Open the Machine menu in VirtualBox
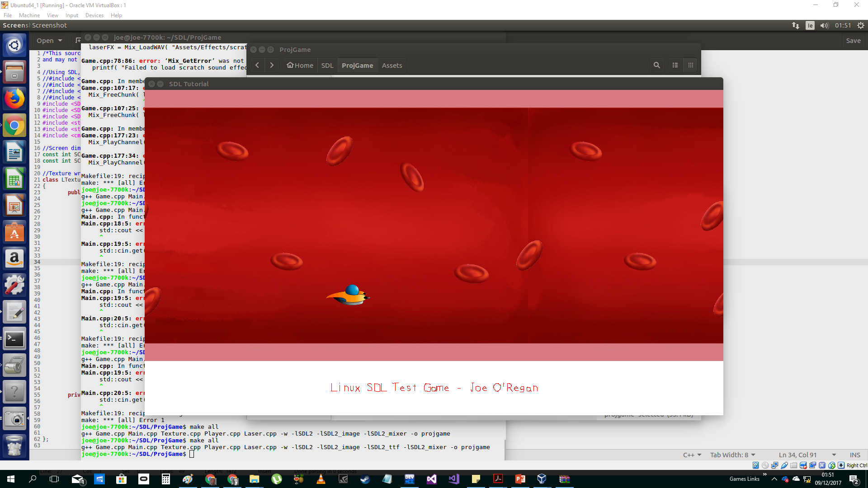This screenshot has height=488, width=868. 29,15
